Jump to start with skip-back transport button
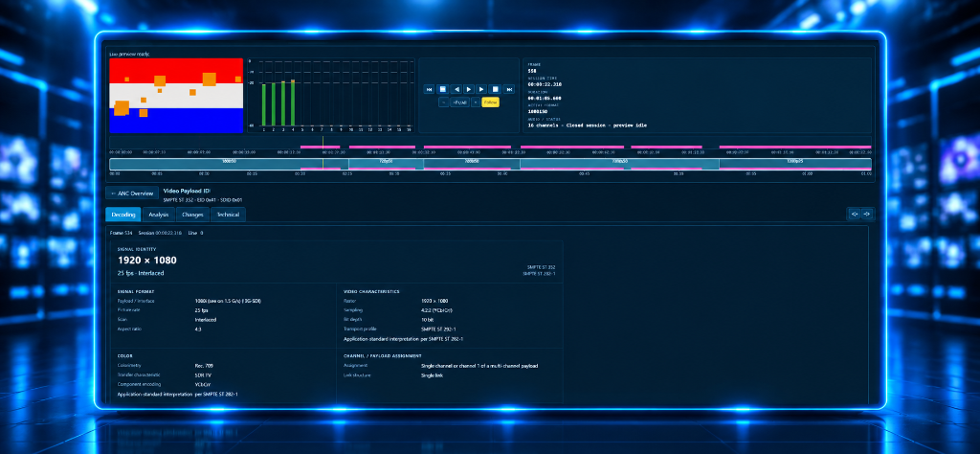The width and height of the screenshot is (980, 454). (x=430, y=89)
